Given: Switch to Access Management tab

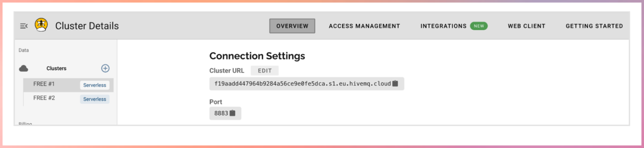Looking at the screenshot, I should tap(364, 26).
